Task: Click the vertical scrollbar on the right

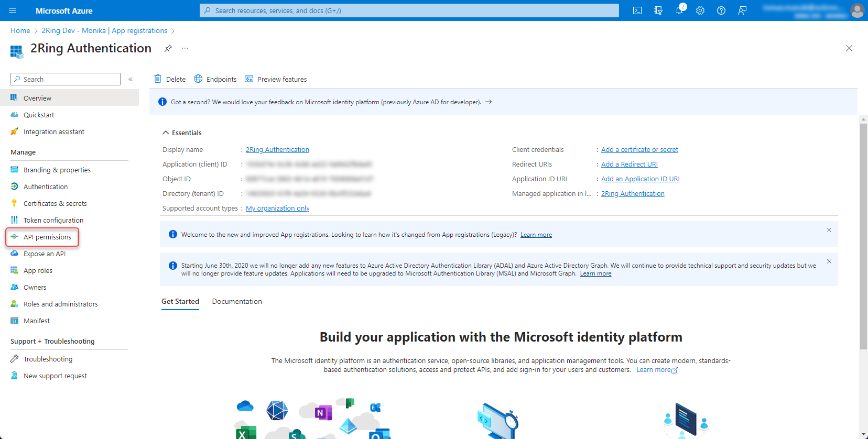Action: (863, 236)
